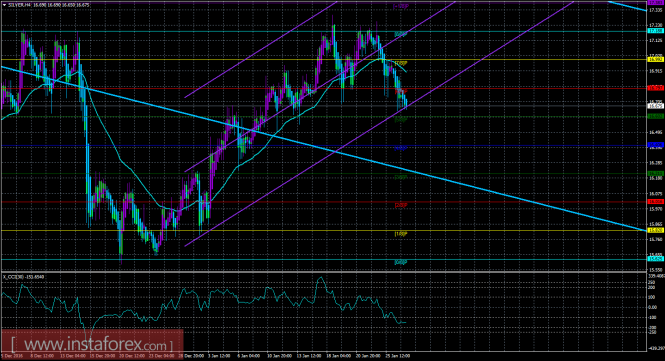Click the last candlestick on the chart
665x361 pixels.
pos(407,104)
